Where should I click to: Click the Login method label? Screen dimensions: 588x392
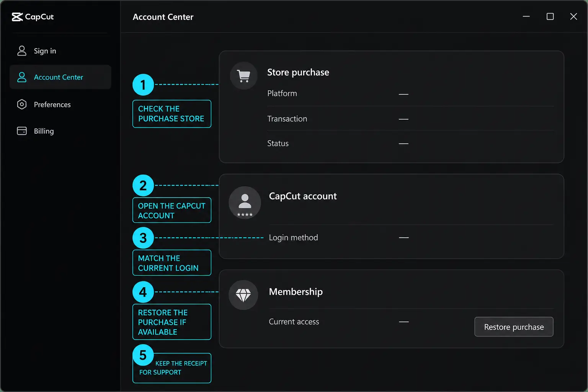click(x=294, y=237)
